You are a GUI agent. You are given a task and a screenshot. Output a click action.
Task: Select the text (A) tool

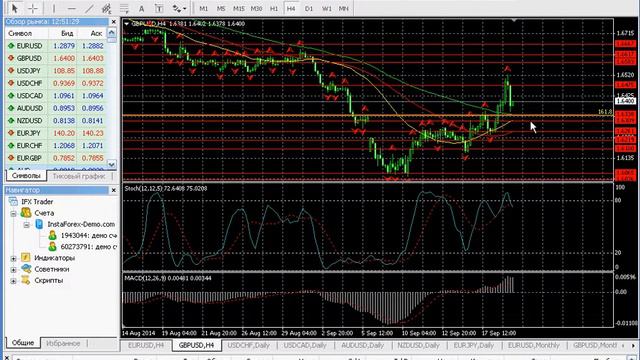(141, 8)
